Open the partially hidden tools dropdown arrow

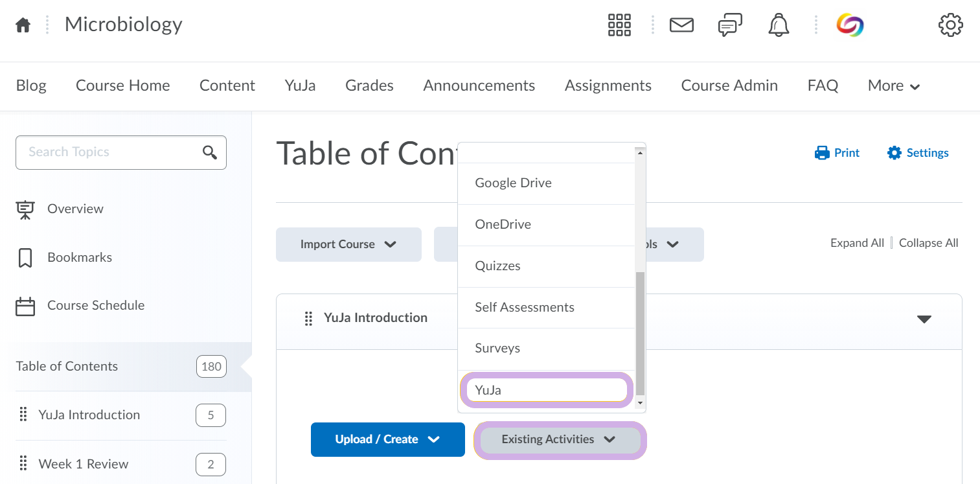click(x=672, y=244)
